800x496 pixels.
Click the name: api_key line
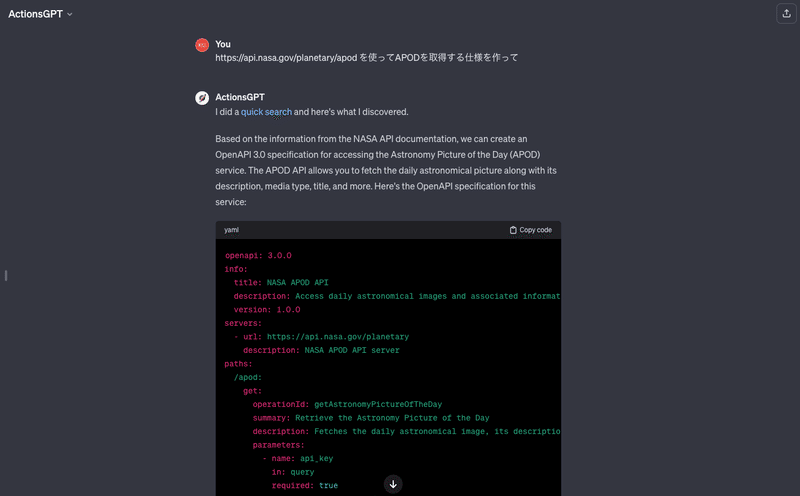297,459
